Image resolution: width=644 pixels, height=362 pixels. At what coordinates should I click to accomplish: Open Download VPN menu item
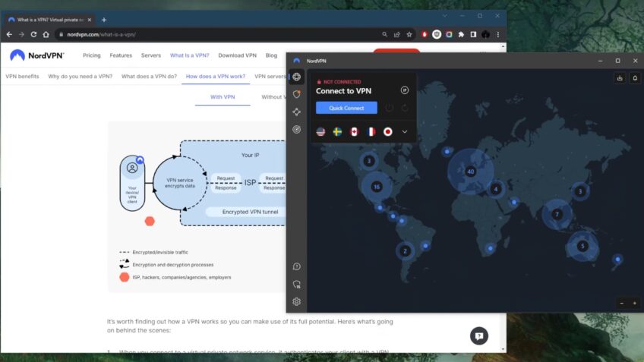point(238,55)
